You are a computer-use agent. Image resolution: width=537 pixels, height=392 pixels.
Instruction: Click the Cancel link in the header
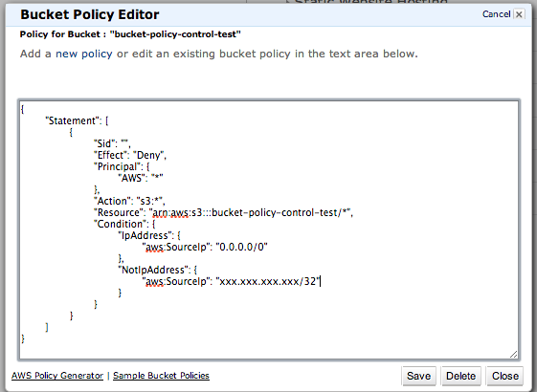496,14
